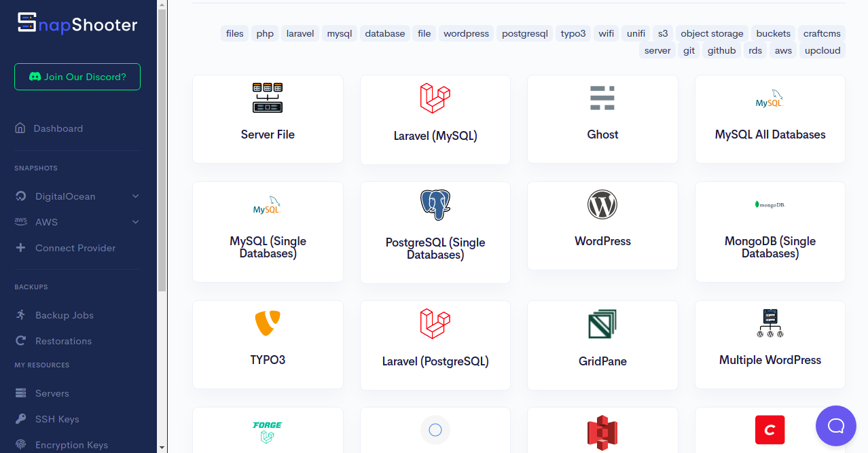The height and width of the screenshot is (453, 868).
Task: Choose the Laravel (PostgreSQL) logo
Action: (435, 324)
